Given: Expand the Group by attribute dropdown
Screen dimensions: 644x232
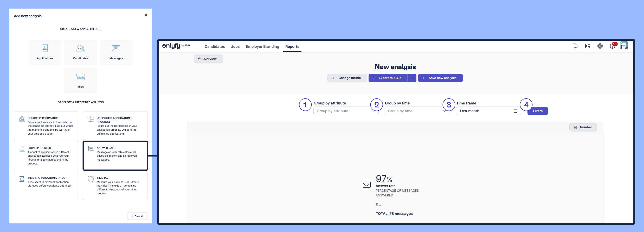Looking at the screenshot, I should (346, 111).
